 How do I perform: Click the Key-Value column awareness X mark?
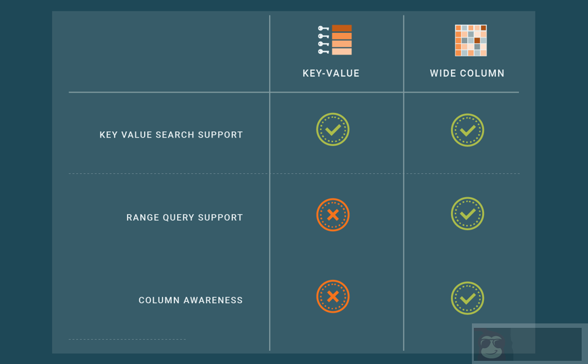pyautogui.click(x=333, y=296)
